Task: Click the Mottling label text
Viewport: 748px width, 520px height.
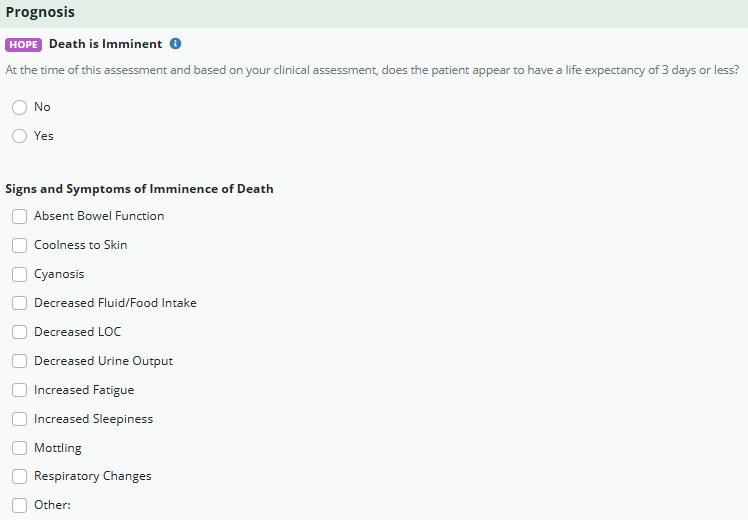Action: (x=58, y=448)
